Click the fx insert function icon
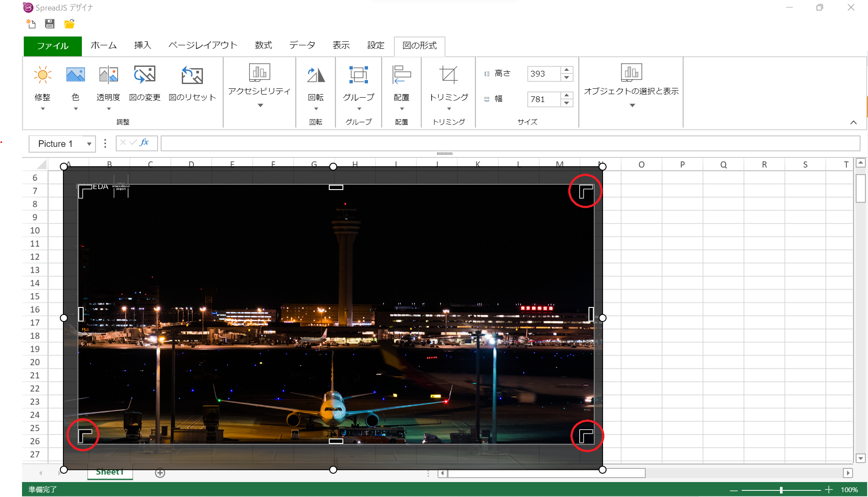This screenshot has height=497, width=868. 144,143
